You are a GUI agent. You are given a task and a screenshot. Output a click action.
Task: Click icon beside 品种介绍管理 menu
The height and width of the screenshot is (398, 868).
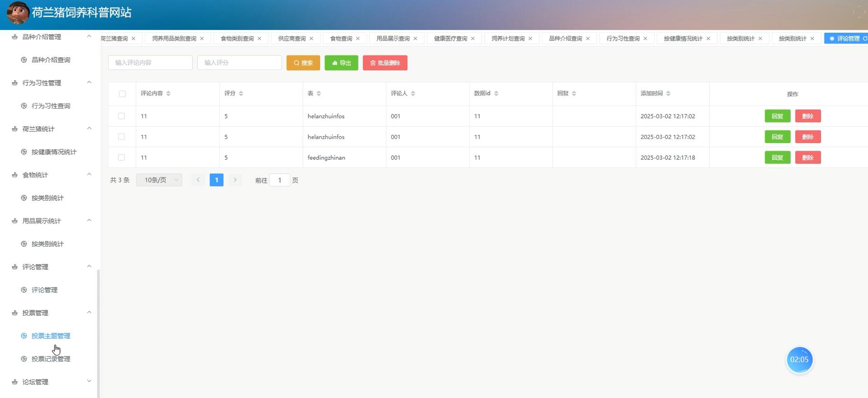(x=15, y=37)
